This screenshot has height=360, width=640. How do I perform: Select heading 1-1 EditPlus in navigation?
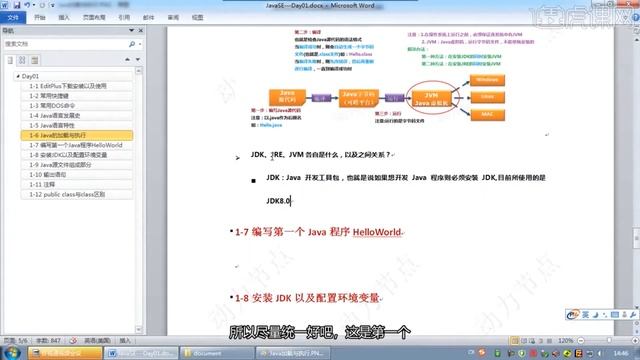coord(77,86)
